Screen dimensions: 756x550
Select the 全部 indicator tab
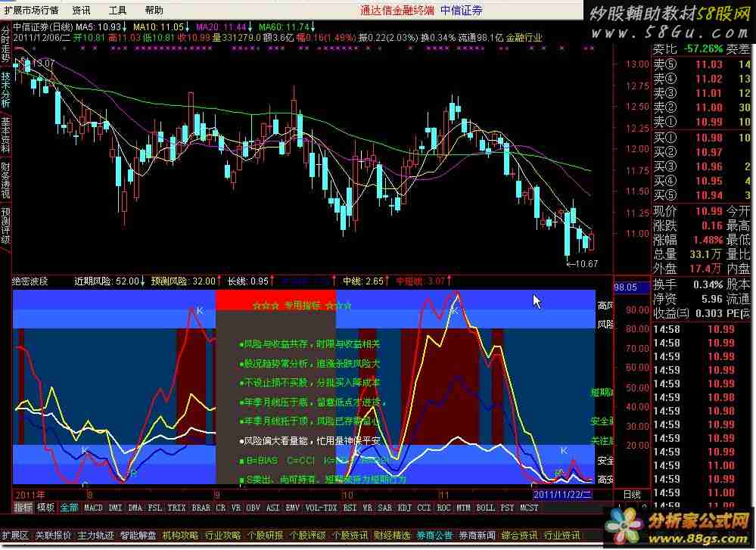(69, 508)
